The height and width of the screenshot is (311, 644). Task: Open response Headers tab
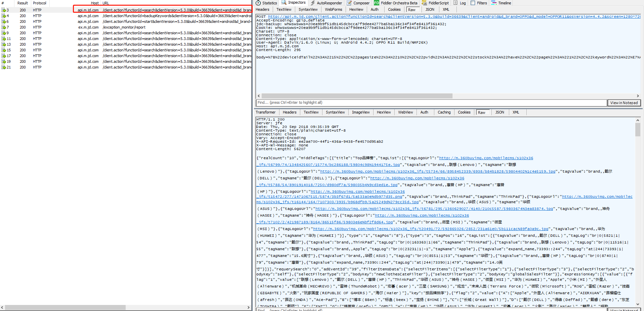[290, 112]
